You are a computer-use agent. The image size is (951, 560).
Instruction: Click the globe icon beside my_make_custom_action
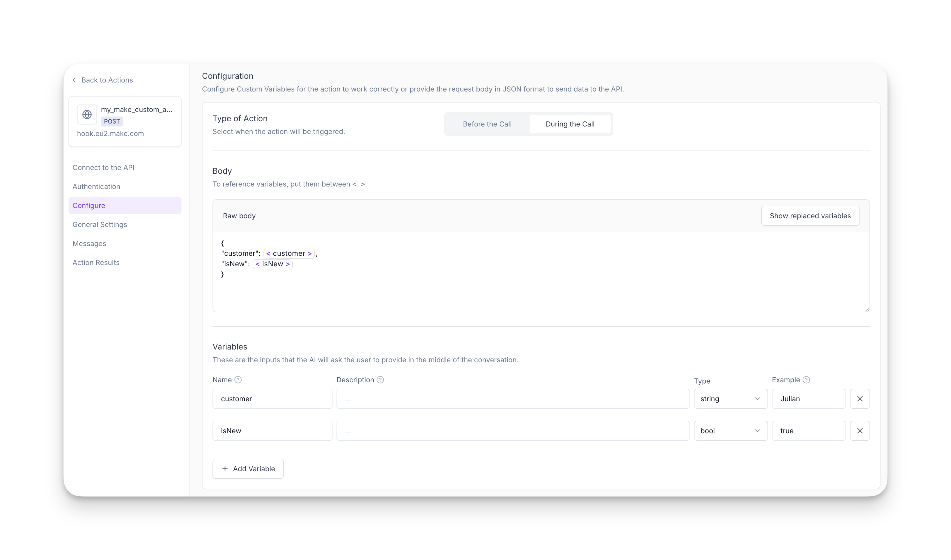coord(87,114)
